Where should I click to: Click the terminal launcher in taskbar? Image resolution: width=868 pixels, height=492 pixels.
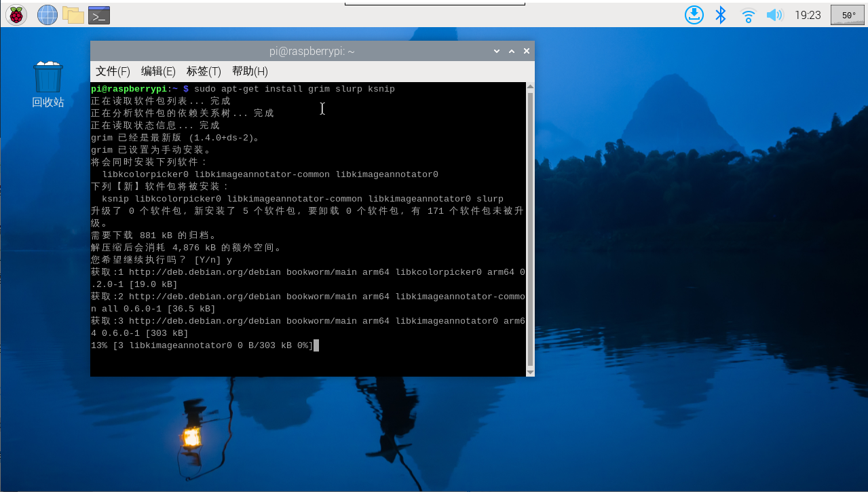[99, 14]
